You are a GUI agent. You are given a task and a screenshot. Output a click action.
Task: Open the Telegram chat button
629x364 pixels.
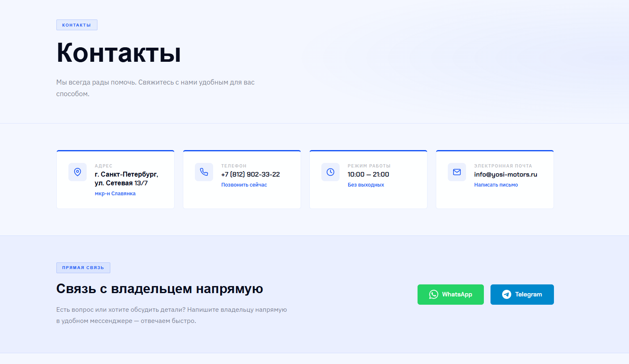(x=522, y=294)
